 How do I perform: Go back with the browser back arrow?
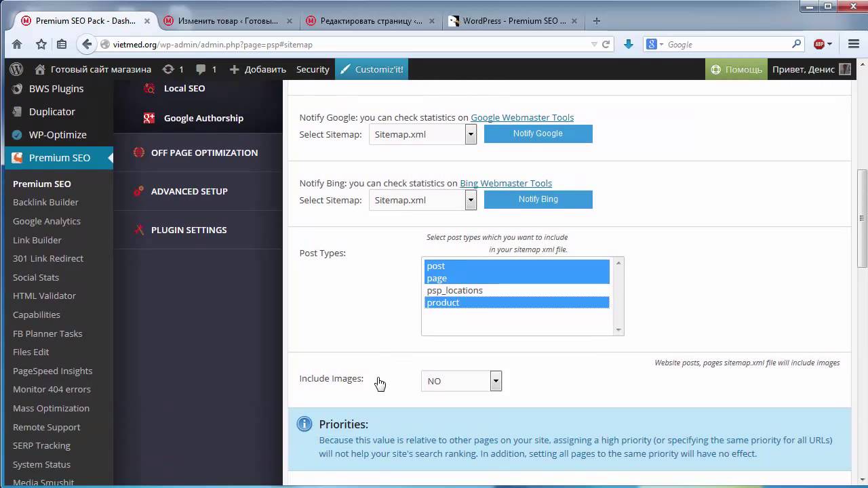click(x=87, y=44)
